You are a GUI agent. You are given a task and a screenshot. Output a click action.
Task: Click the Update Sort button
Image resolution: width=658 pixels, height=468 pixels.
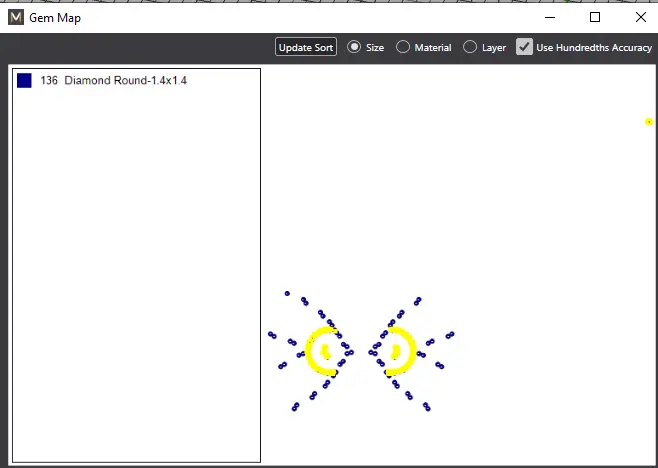click(x=306, y=47)
